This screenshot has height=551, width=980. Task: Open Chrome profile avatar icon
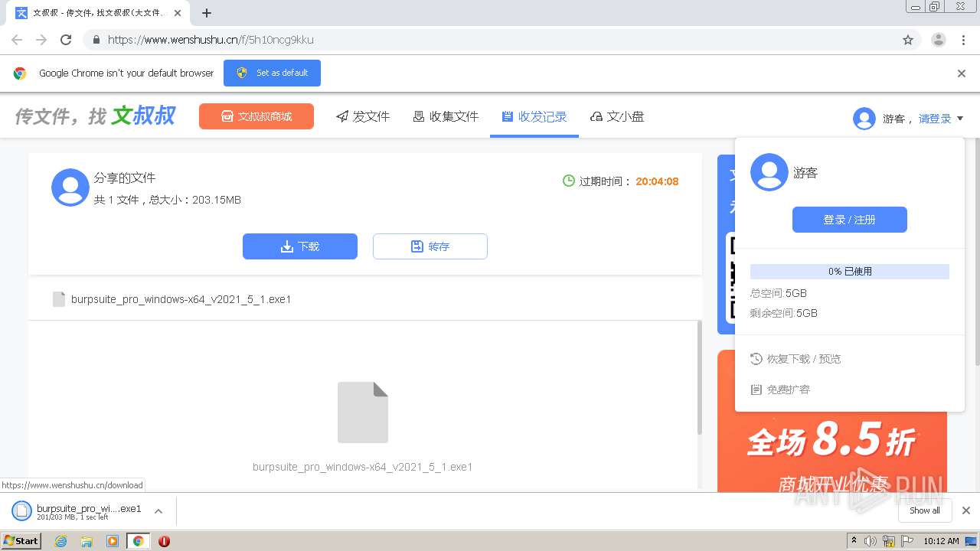(x=938, y=40)
